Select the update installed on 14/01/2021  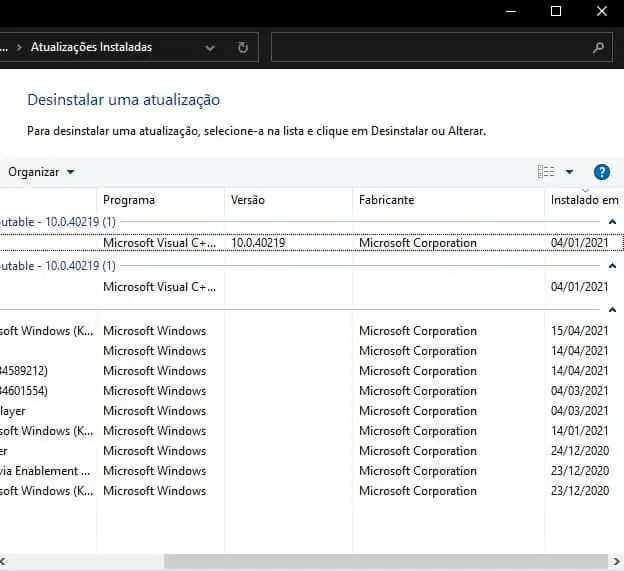click(312, 431)
